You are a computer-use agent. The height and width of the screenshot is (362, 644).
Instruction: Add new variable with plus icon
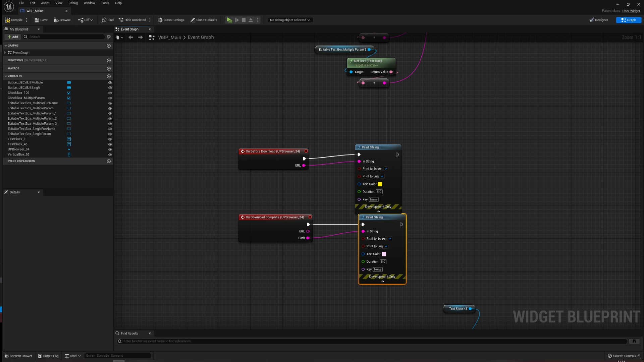click(x=109, y=76)
